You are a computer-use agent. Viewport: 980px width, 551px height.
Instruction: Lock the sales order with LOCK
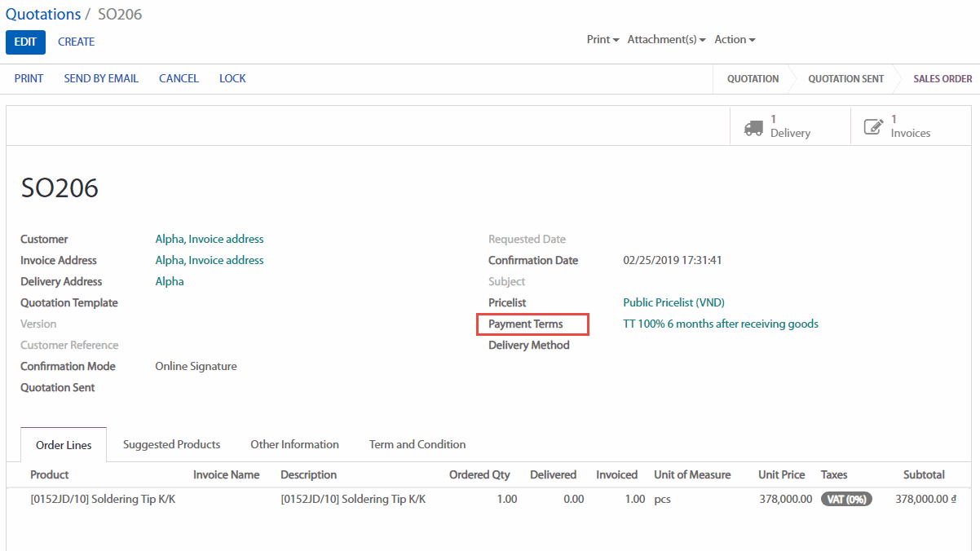[232, 78]
